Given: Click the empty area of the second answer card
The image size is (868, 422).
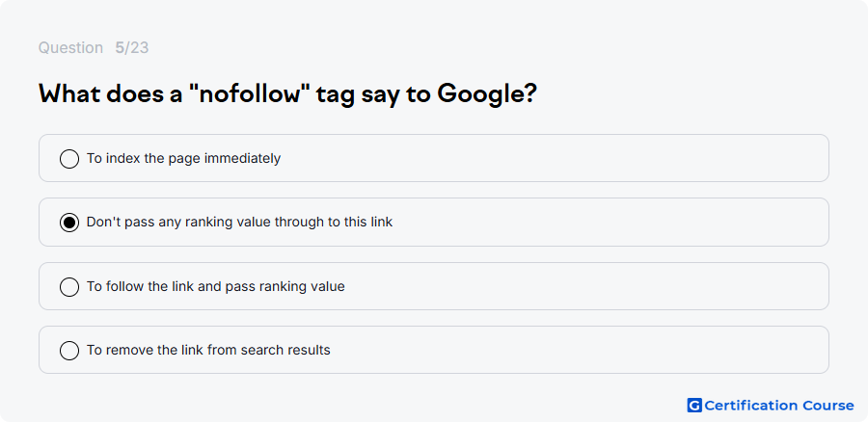Looking at the screenshot, I should [x=609, y=222].
